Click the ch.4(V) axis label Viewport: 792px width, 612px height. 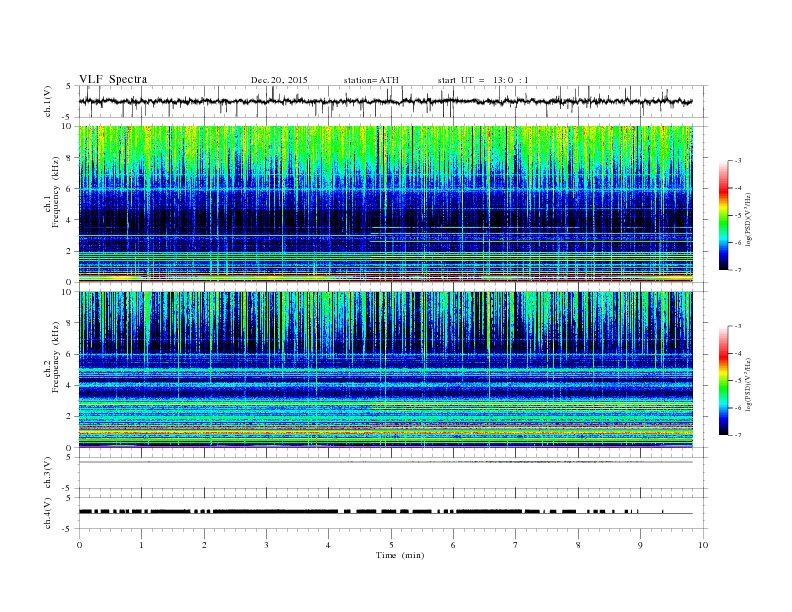[48, 513]
